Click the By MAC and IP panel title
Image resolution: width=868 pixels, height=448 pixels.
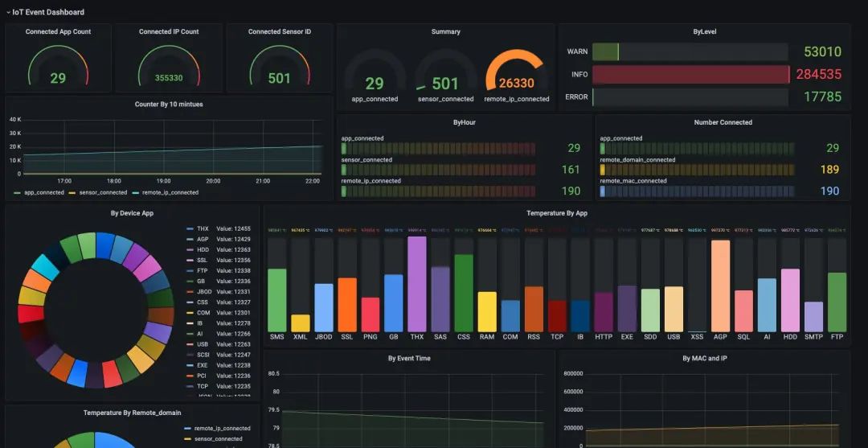(705, 358)
